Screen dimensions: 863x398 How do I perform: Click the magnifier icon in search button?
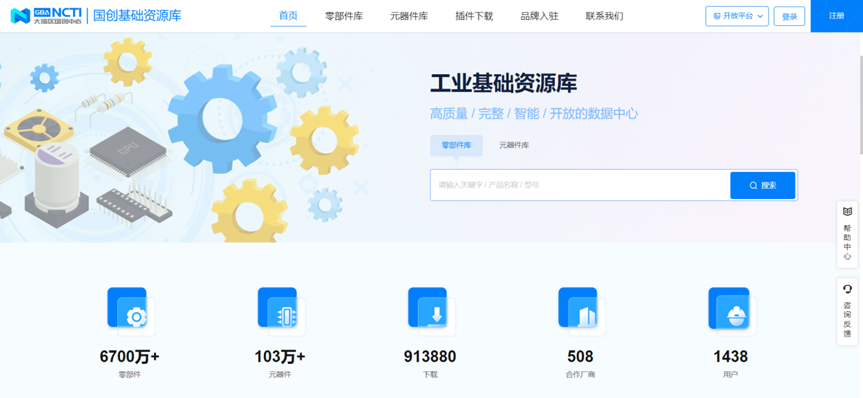tap(753, 186)
